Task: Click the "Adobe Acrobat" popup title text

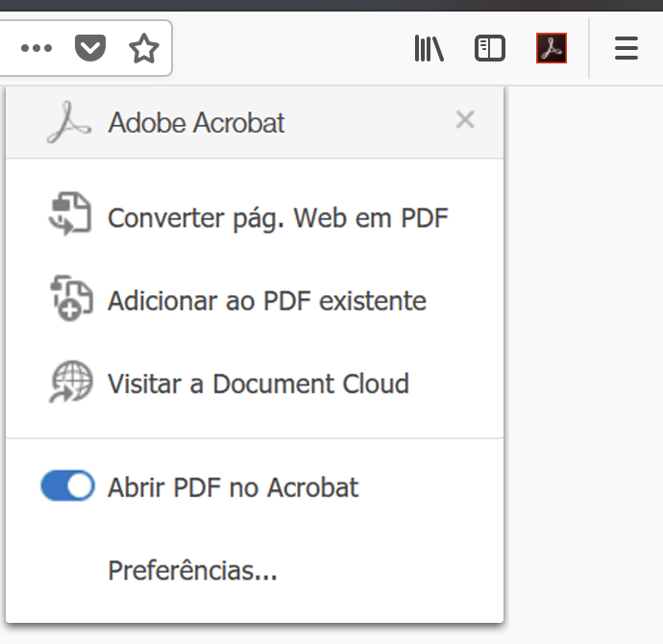Action: point(196,123)
